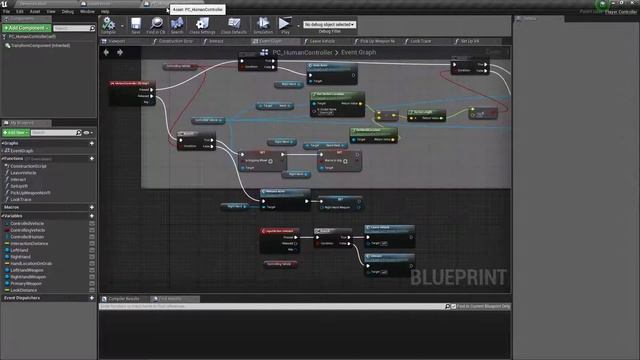Toggle ControllingVehicle variable editable checkbox

point(92,230)
